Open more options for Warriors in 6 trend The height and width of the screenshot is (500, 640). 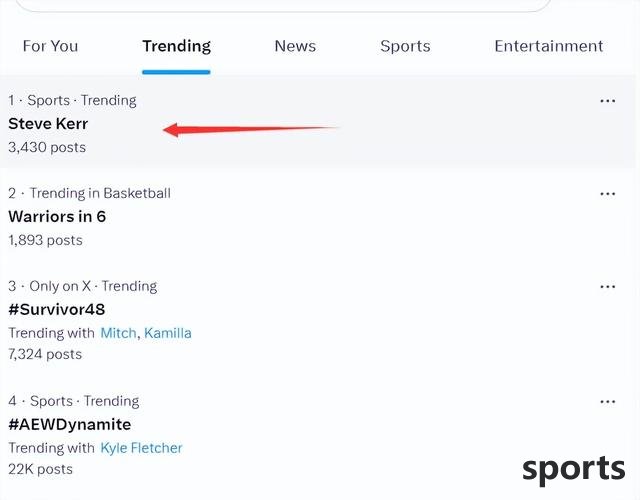(607, 194)
